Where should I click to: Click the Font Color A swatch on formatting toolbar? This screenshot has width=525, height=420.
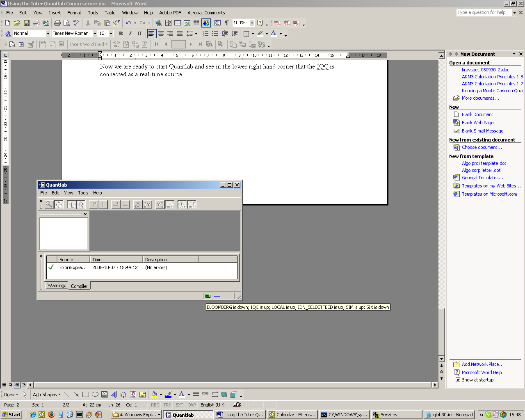[x=274, y=34]
